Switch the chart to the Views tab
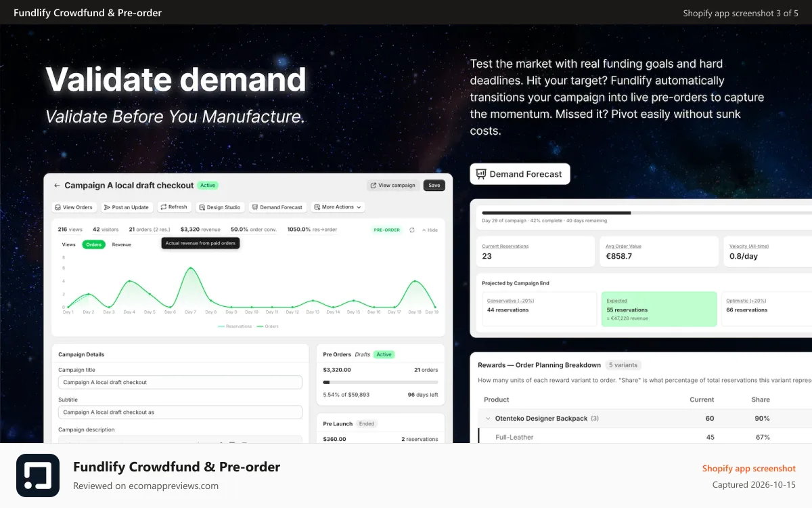 pos(69,245)
